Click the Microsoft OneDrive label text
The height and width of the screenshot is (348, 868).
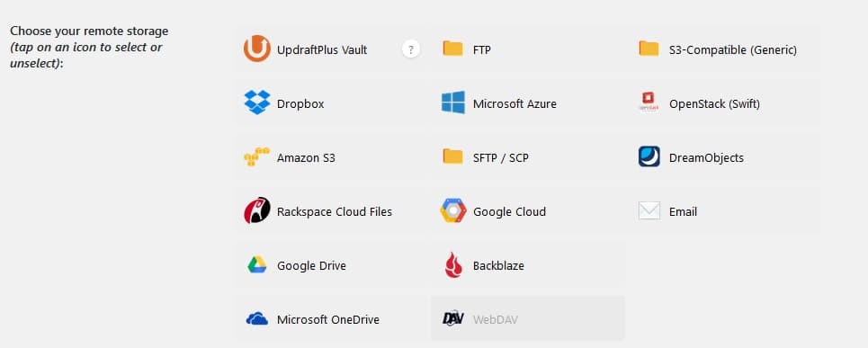[328, 320]
